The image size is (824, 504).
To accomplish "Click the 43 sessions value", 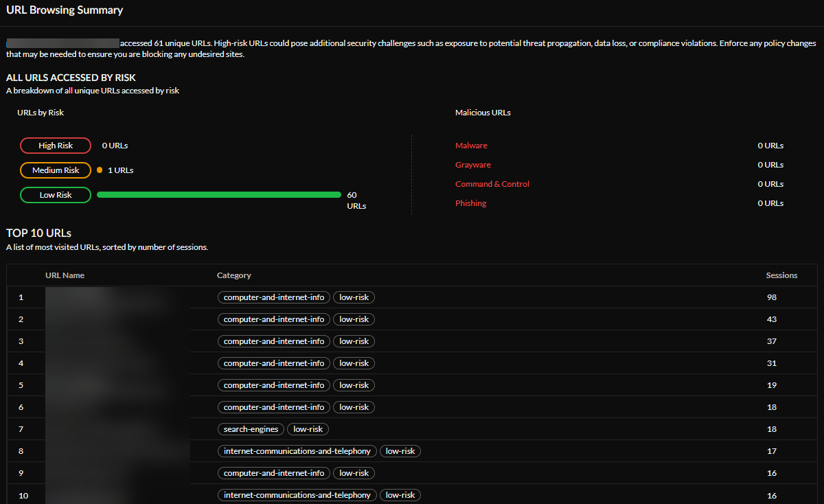I will (772, 319).
